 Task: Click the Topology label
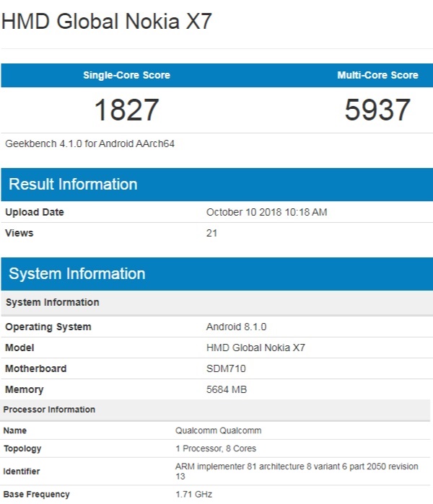[22, 448]
